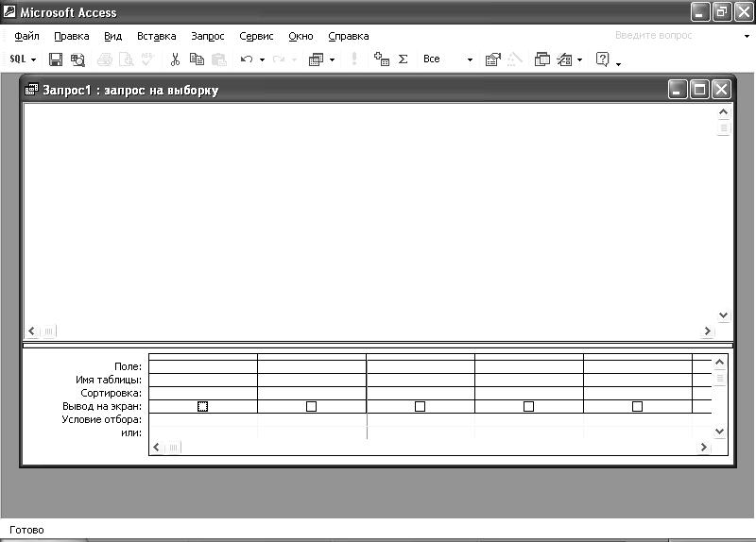This screenshot has width=756, height=542.
Task: Toggle Totals with the sigma icon
Action: point(404,59)
